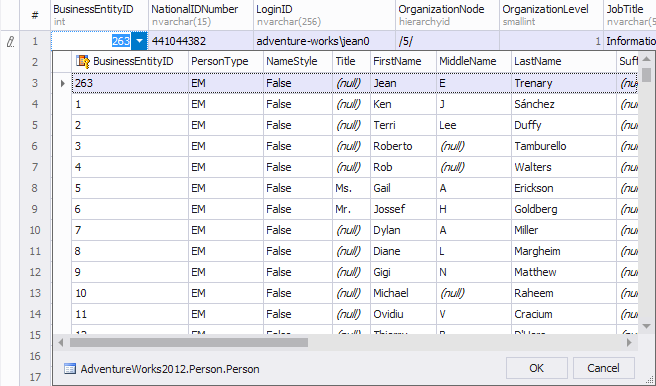The width and height of the screenshot is (656, 386).
Task: Click the OK button
Action: pos(536,368)
